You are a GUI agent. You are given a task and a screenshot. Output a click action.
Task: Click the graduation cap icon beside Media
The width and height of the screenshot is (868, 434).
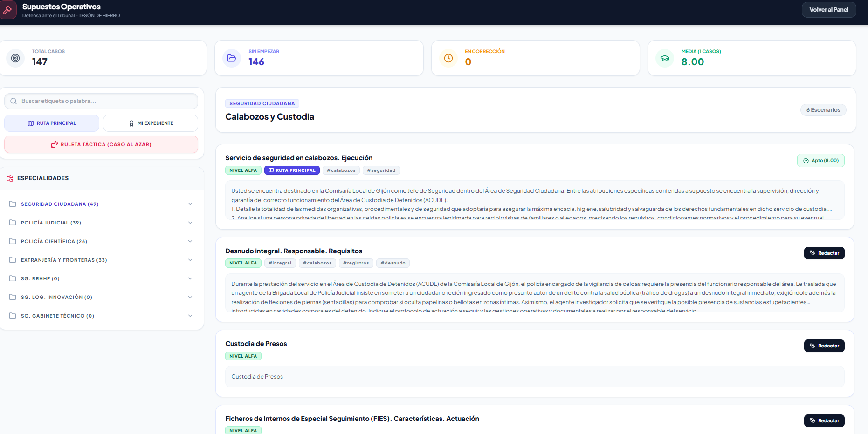tap(665, 58)
